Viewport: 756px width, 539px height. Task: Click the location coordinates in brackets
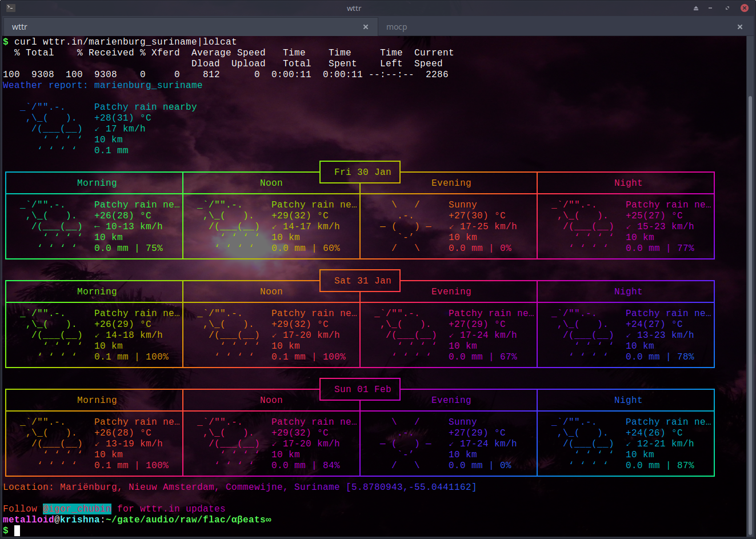(x=411, y=487)
